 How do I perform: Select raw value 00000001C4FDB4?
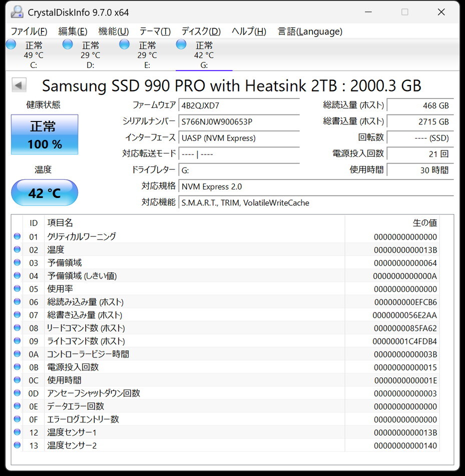(x=405, y=341)
